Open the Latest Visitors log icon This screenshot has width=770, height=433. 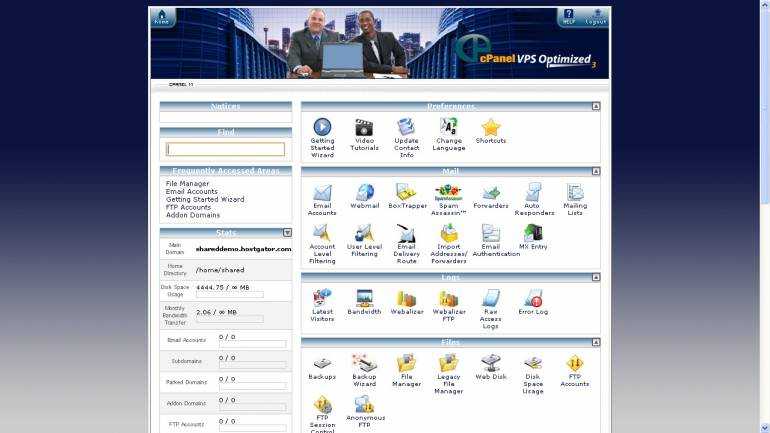coord(322,298)
